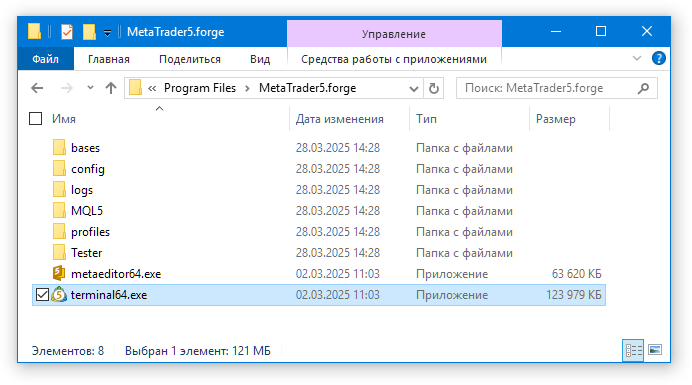The image size is (692, 385).
Task: Click the terminal64.exe file name
Action: click(x=109, y=295)
